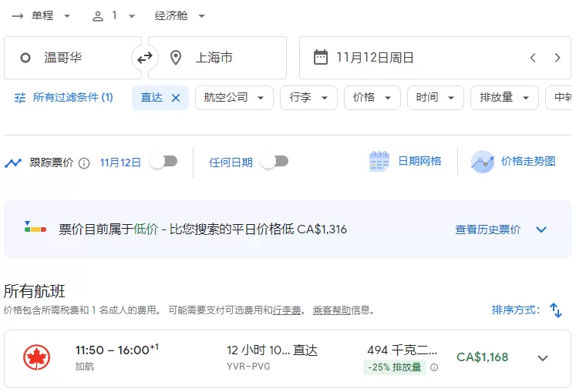Open the 行李费 baggage fees link
The image size is (576, 392).
click(287, 310)
